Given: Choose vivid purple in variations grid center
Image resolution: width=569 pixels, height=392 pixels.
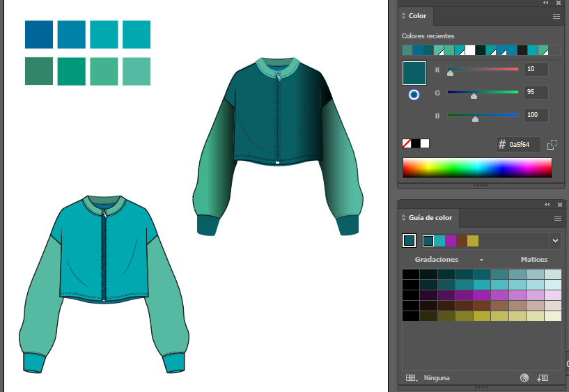Looking at the screenshot, I should [x=482, y=295].
